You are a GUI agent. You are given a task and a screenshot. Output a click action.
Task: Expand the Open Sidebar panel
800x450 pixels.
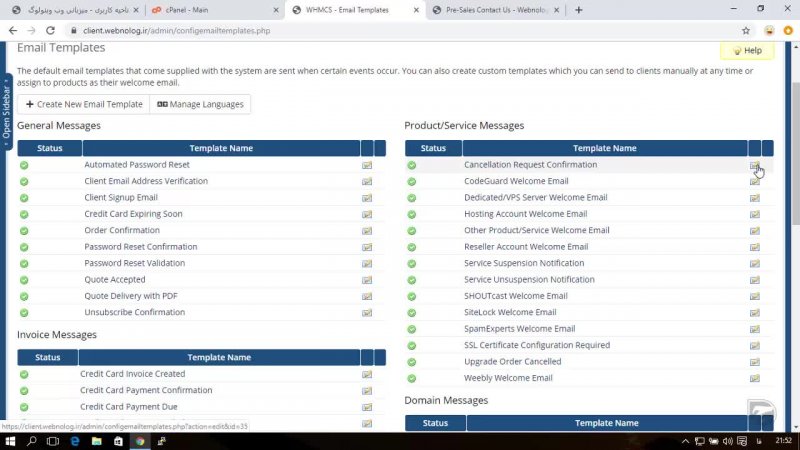click(6, 112)
